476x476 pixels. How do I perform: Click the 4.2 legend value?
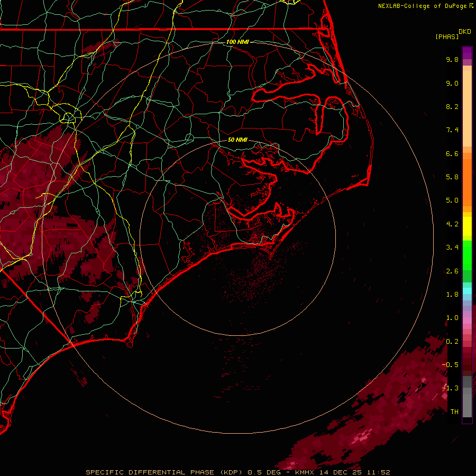(452, 224)
